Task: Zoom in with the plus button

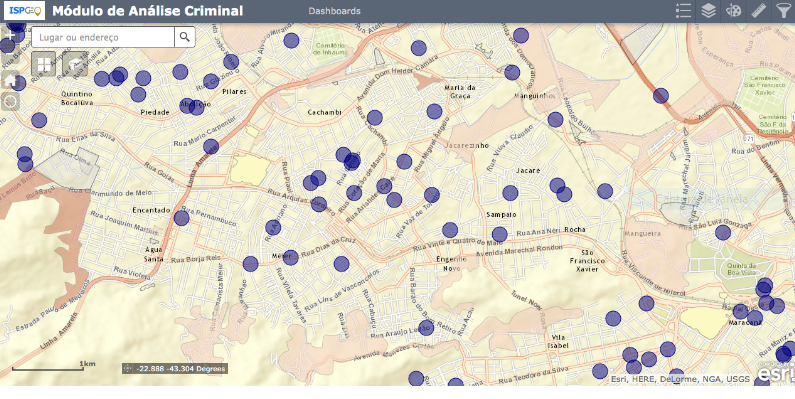Action: 10,35
